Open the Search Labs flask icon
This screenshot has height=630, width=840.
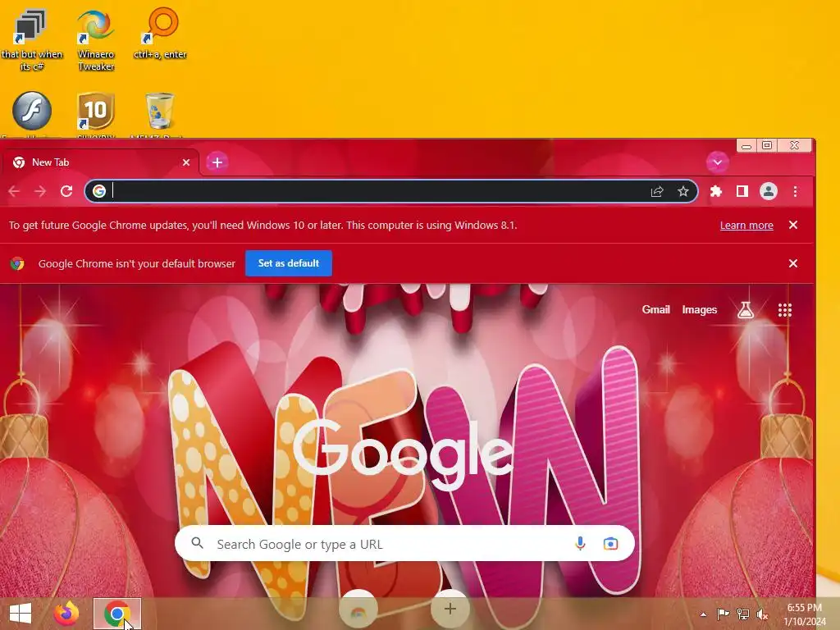pos(745,309)
